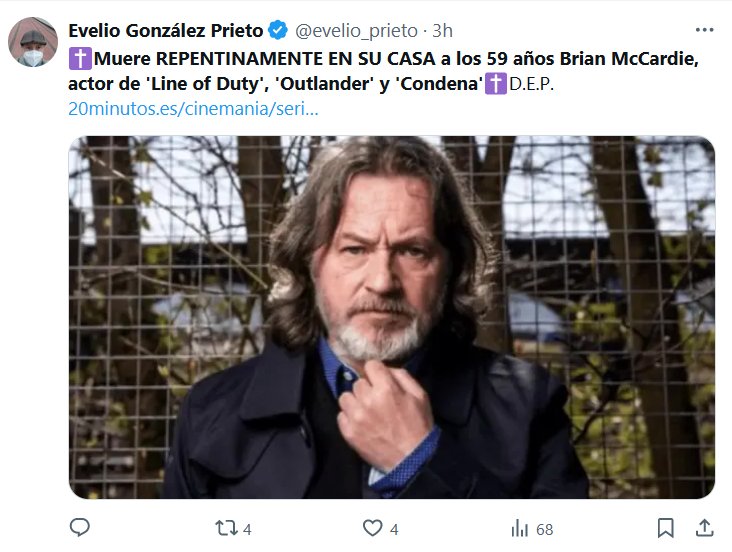This screenshot has height=552, width=732.
Task: Like the tweet with the heart icon
Action: (372, 527)
